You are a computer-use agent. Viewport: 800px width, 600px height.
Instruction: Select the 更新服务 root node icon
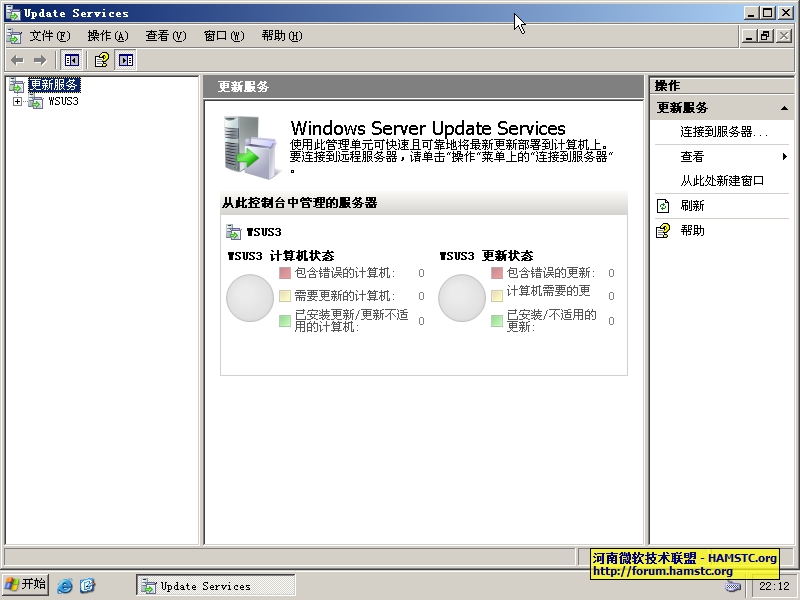(x=18, y=84)
